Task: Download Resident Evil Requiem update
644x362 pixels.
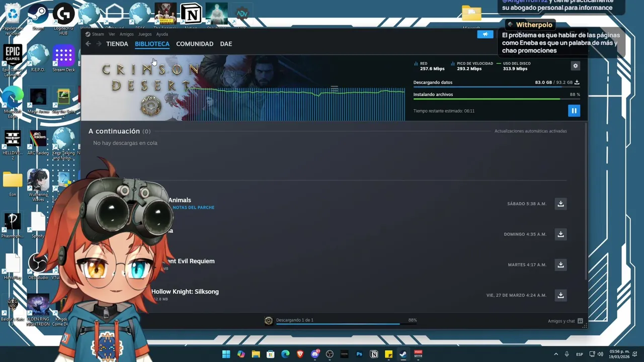Action: [x=560, y=264]
